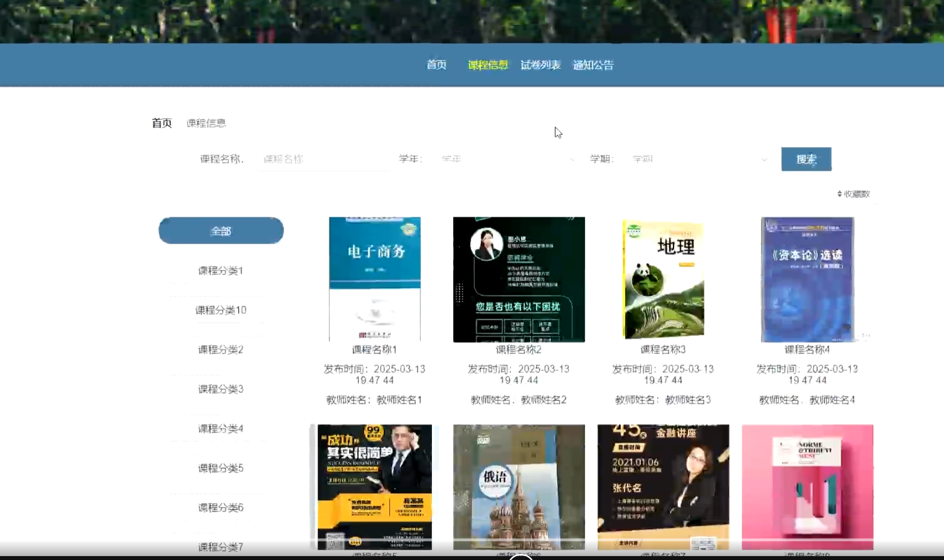Select the 全部 category button

(x=221, y=231)
